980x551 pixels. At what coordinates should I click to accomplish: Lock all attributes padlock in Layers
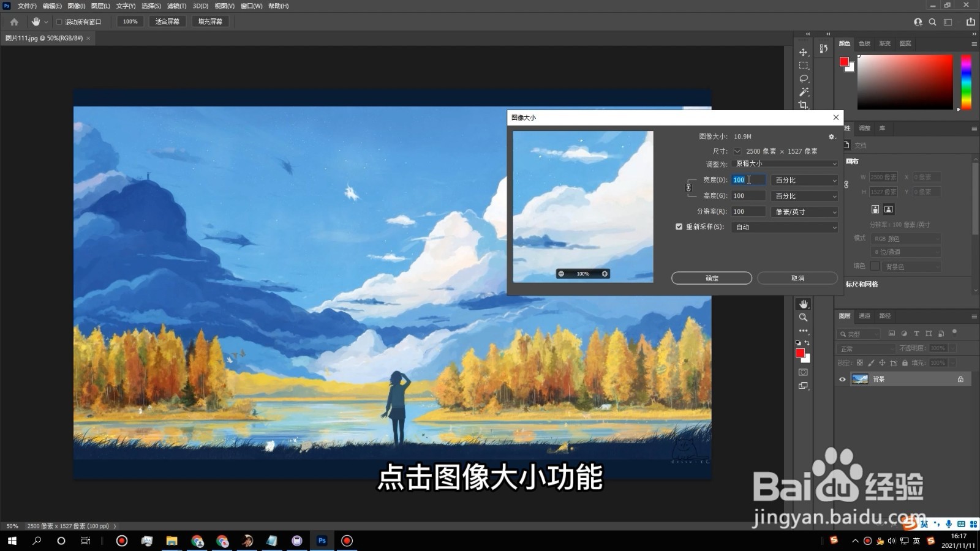905,362
